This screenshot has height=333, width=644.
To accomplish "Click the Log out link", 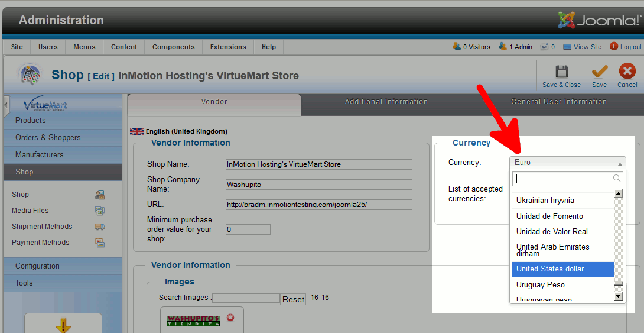I will coord(631,47).
